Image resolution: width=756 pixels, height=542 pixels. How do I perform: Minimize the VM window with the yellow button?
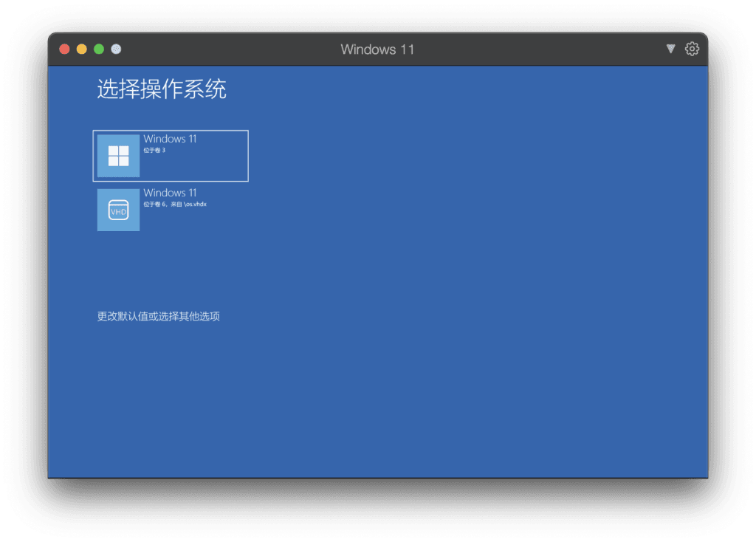coord(81,49)
